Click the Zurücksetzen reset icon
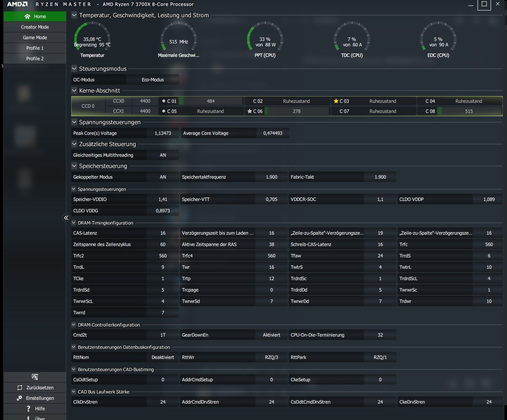507x420 pixels. [x=19, y=388]
